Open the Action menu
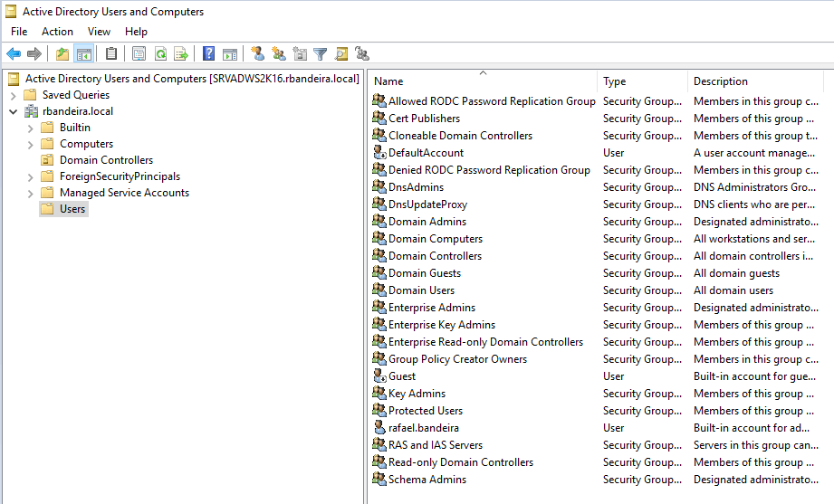Screen dimensions: 834x504 (57, 32)
